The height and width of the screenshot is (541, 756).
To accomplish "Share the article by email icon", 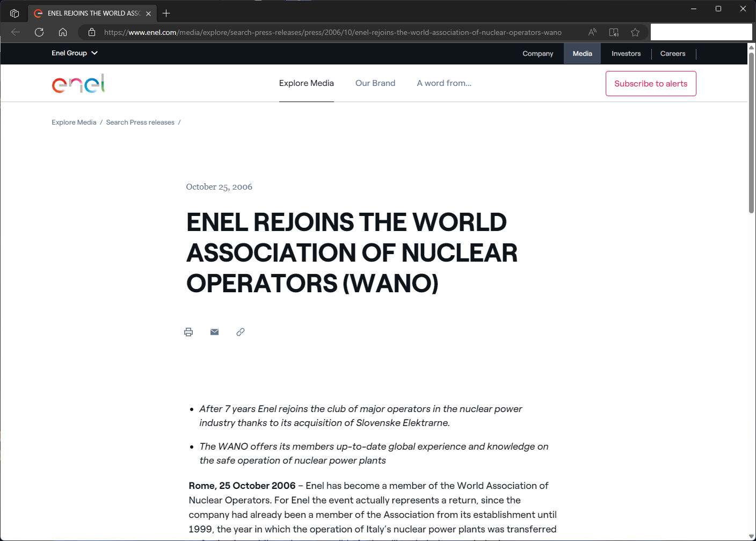I will 214,332.
